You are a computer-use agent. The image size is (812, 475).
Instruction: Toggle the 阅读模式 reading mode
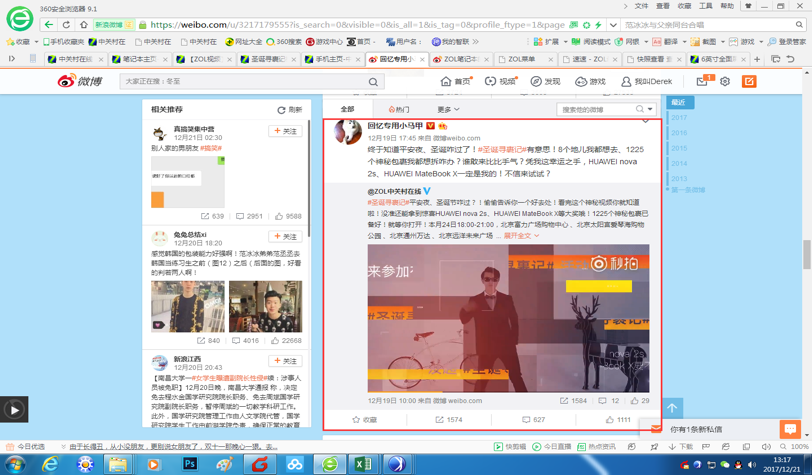pyautogui.click(x=591, y=41)
